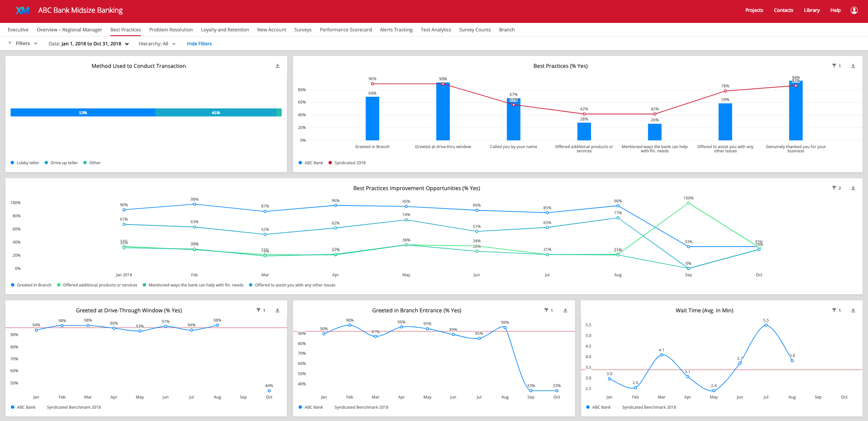Open Projects in top navigation

coord(754,10)
